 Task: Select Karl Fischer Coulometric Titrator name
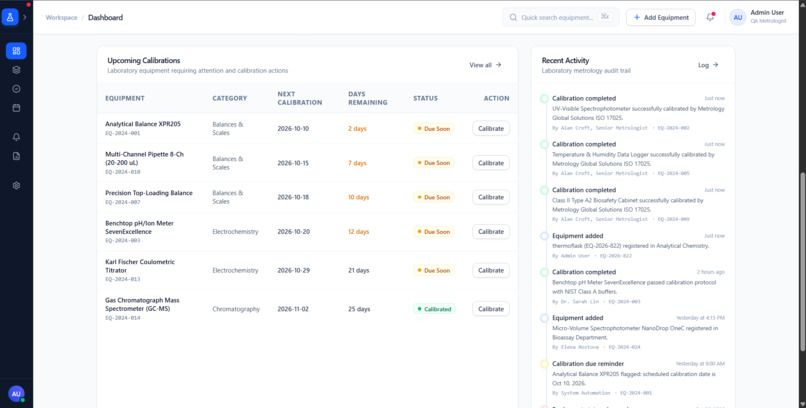pos(140,266)
